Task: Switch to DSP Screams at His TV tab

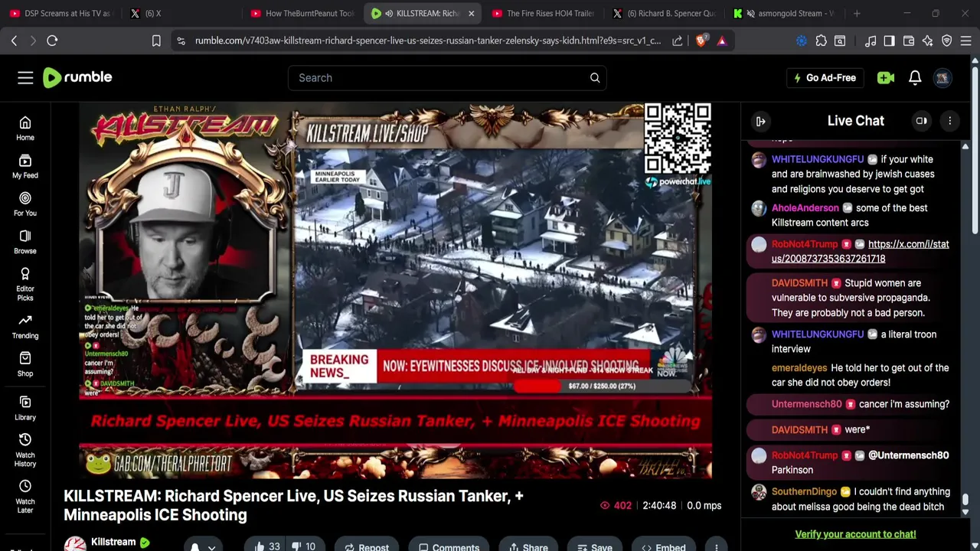Action: coord(61,13)
